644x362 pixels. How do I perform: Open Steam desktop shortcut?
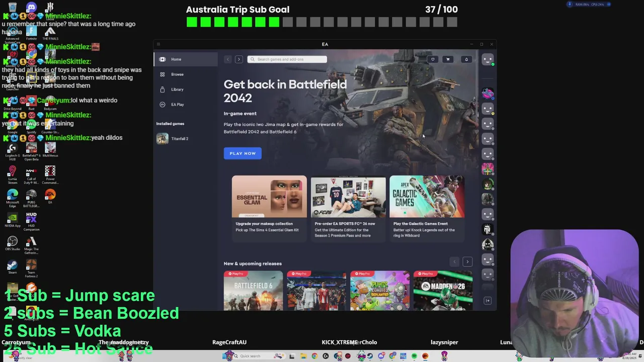tap(13, 266)
